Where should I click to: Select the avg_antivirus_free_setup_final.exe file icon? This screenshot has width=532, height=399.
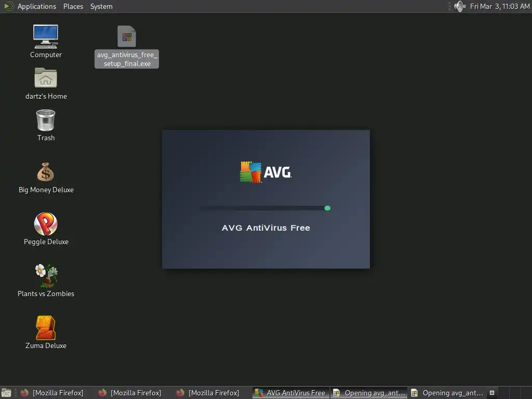pos(127,36)
